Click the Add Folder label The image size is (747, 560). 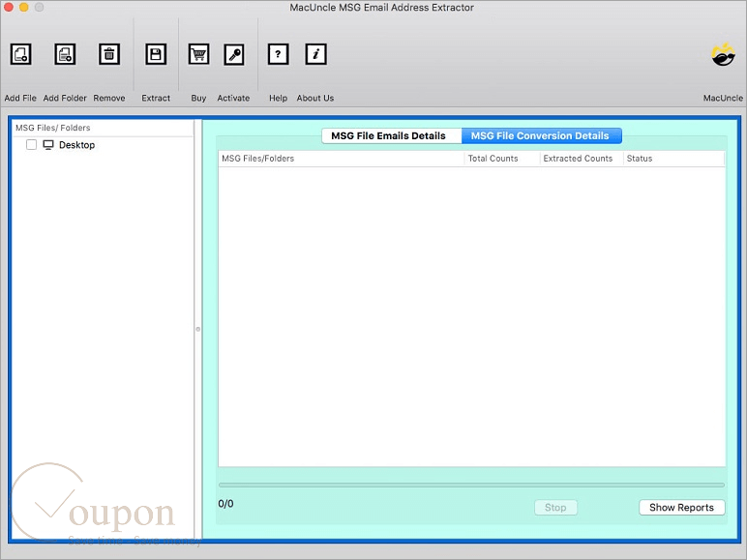[65, 98]
